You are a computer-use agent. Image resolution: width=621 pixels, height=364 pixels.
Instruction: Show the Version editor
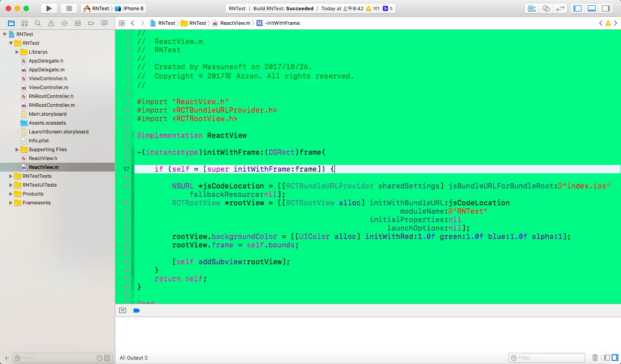(561, 8)
